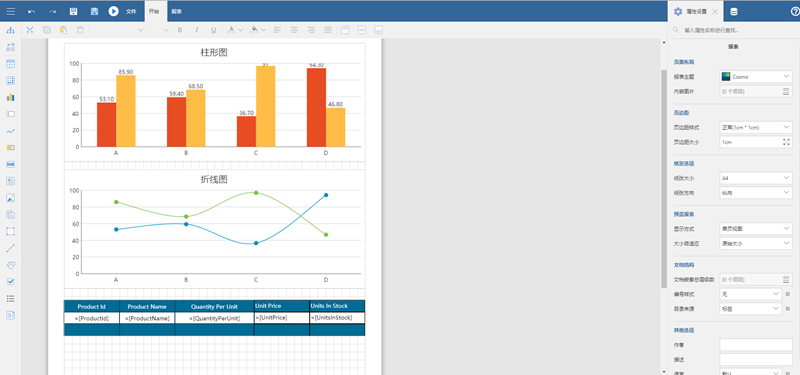Click the preview play button in the top bar

[113, 11]
